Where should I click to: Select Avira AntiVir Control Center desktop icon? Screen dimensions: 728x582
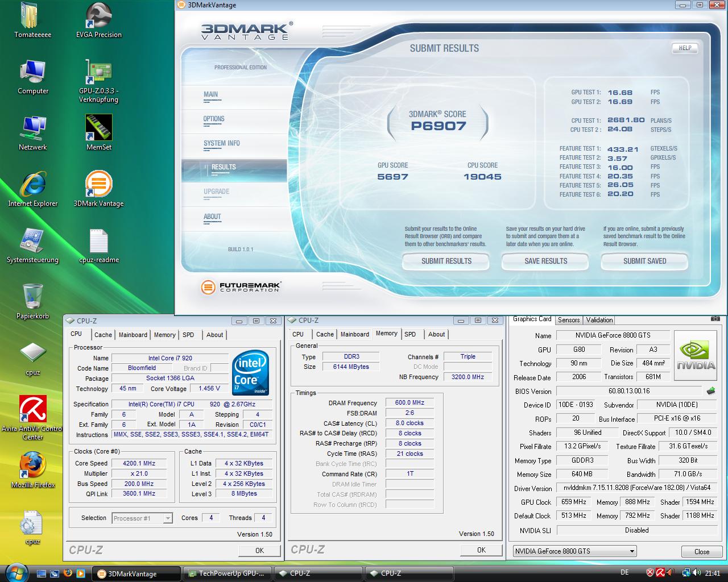click(x=32, y=418)
